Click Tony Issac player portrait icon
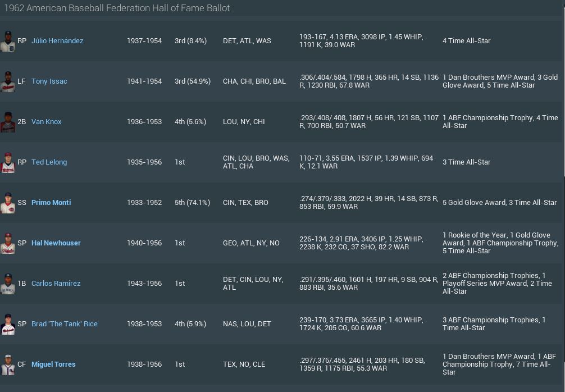 pos(7,81)
